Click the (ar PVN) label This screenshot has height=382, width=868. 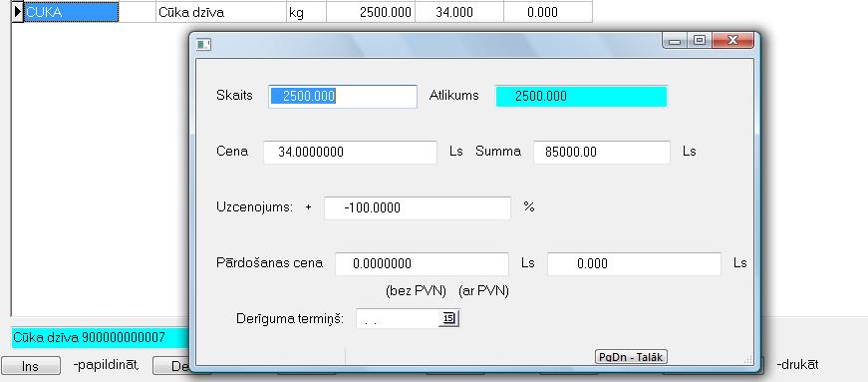(x=483, y=290)
